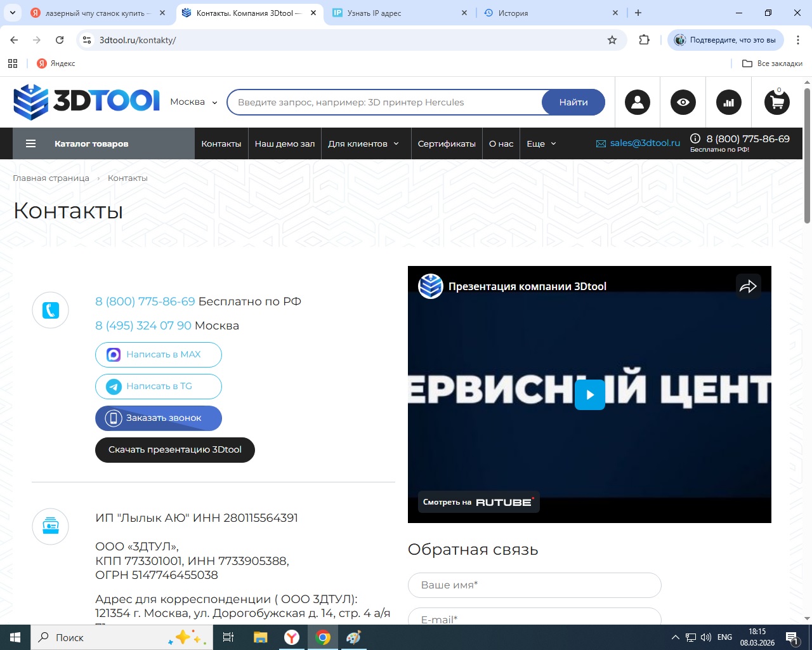The width and height of the screenshot is (812, 650).
Task: Play the 3Dtool presentation video
Action: (x=590, y=394)
